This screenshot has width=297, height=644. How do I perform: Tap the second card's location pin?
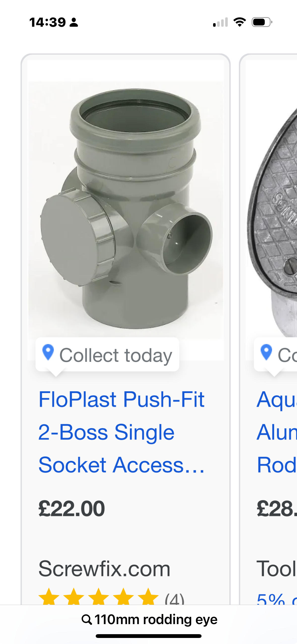tap(266, 352)
